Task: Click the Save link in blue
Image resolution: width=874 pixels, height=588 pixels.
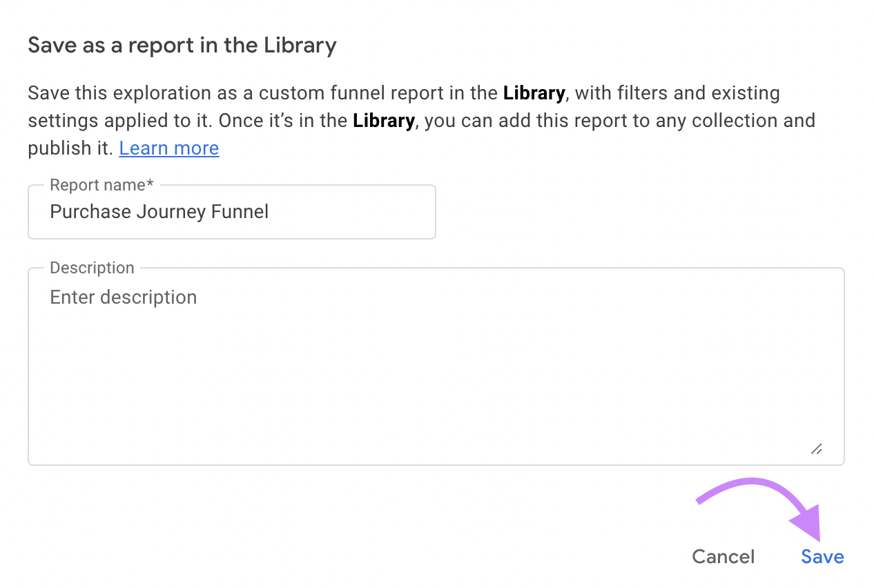Action: point(822,556)
